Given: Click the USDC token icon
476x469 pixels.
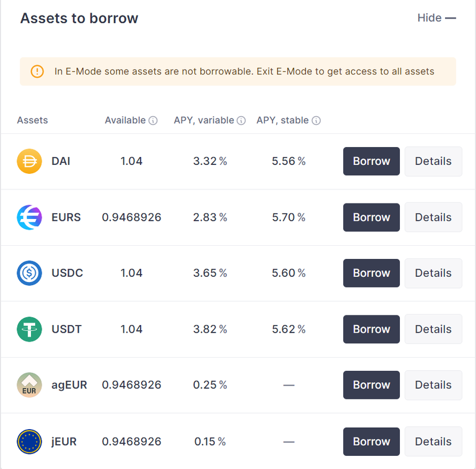Looking at the screenshot, I should click(x=29, y=273).
